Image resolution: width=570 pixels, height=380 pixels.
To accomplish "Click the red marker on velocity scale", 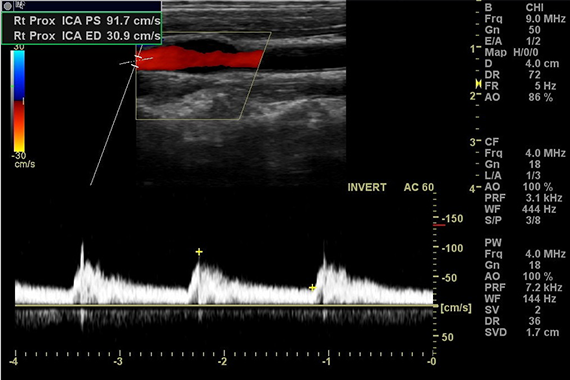I will point(439,225).
